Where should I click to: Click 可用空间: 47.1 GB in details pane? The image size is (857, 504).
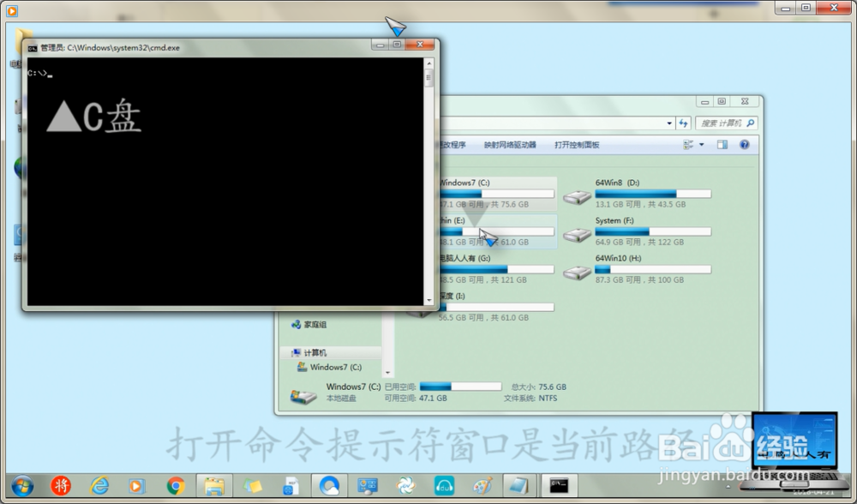coord(416,398)
